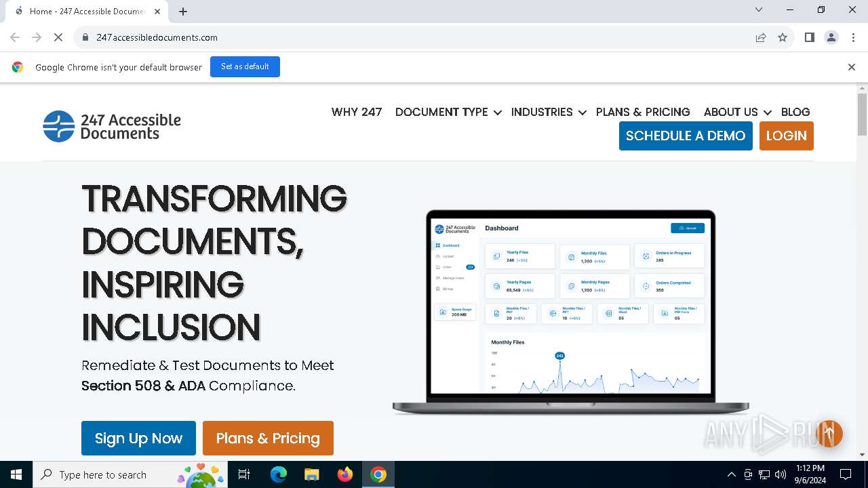
Task: Open the Chrome profile menu
Action: pyautogui.click(x=831, y=37)
